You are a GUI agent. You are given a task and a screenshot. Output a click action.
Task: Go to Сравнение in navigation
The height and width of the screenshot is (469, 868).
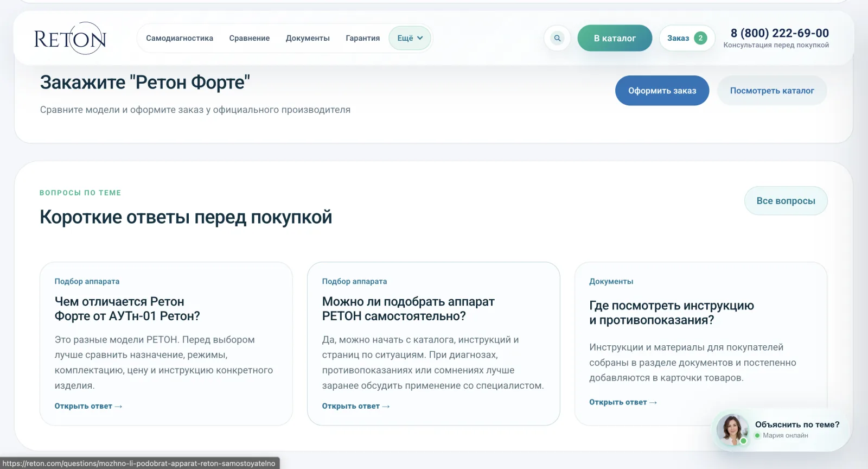250,38
